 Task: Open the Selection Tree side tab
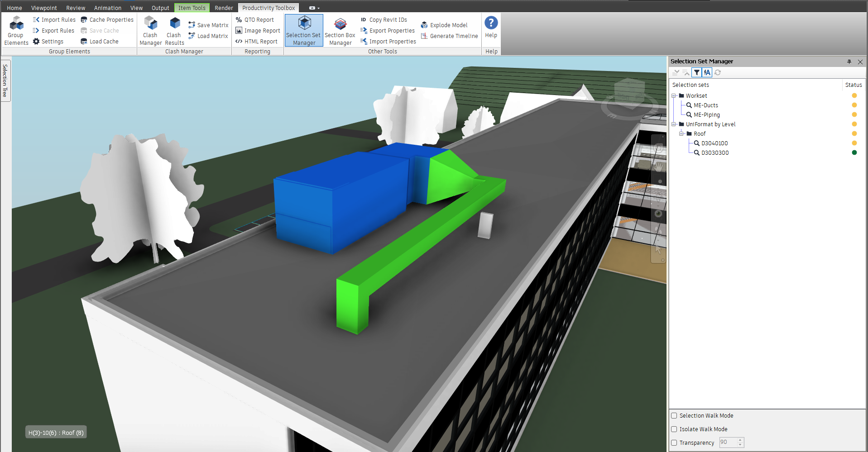[5, 81]
